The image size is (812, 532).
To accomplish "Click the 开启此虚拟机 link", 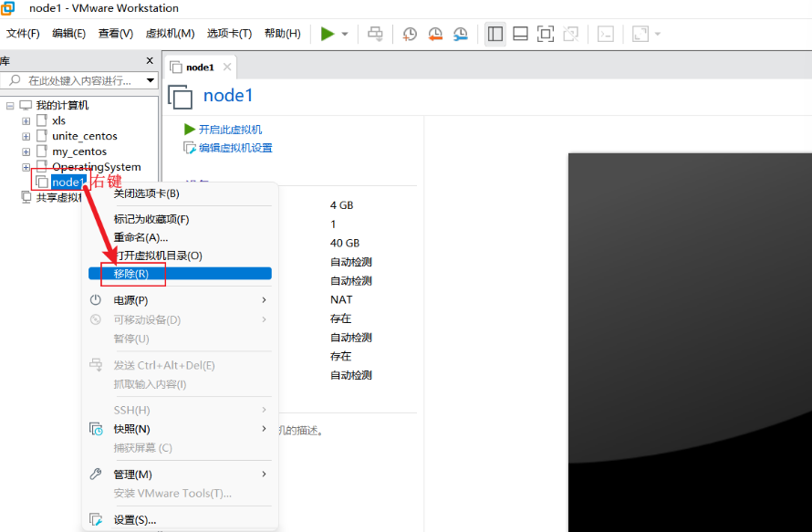I will pos(230,130).
